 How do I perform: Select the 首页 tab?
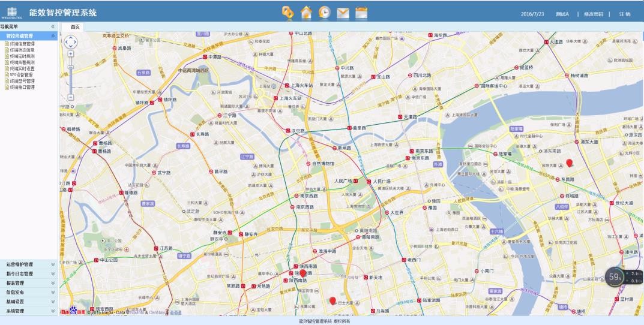pos(75,26)
